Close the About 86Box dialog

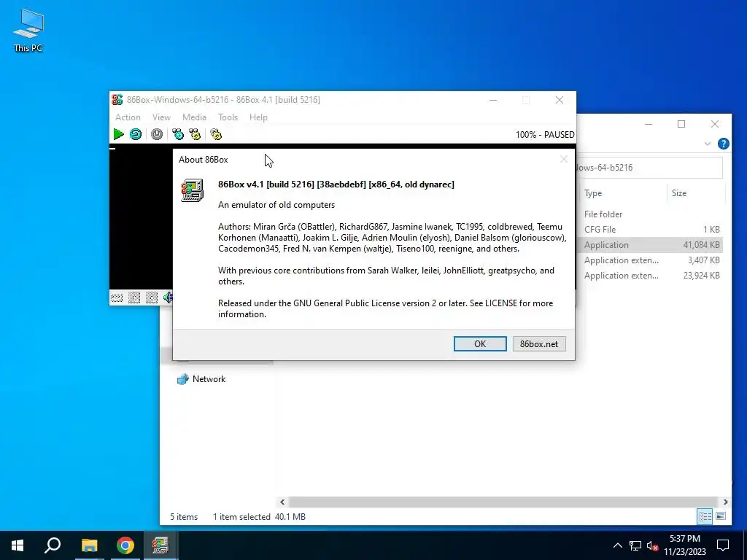[564, 159]
